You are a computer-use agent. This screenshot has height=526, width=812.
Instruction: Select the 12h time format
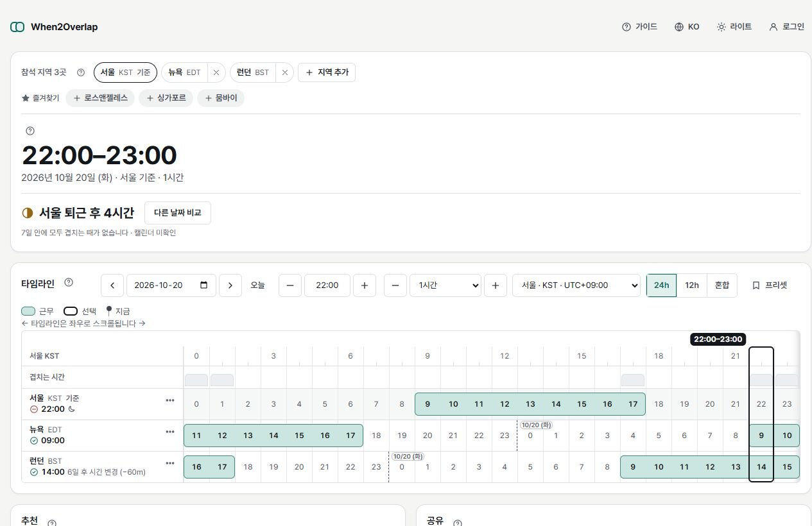tap(692, 285)
